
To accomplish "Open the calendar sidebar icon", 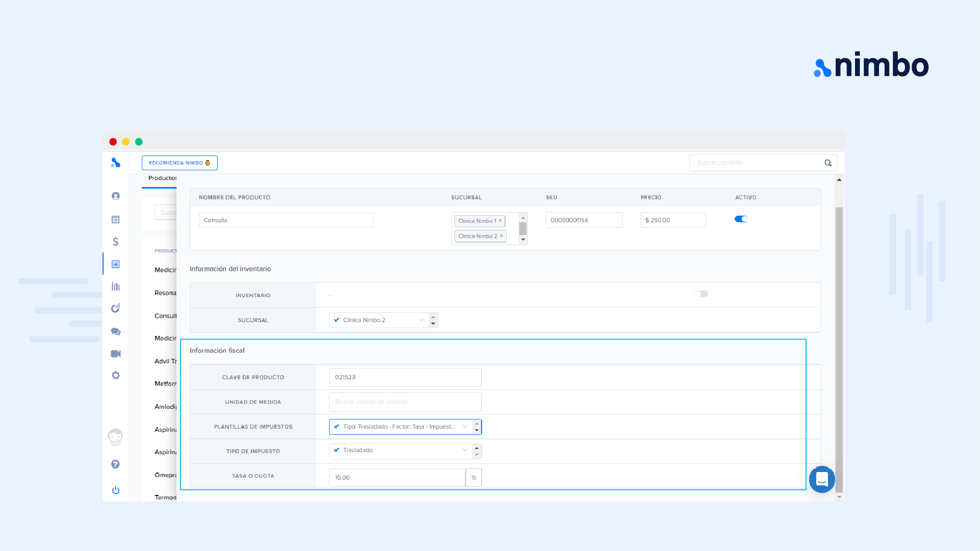I will [x=116, y=219].
